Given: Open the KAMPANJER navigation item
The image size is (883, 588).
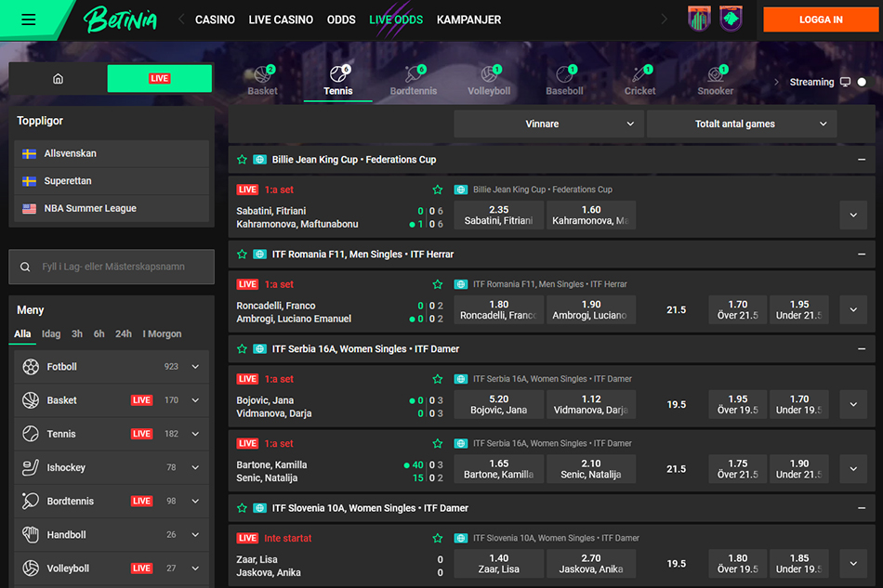Looking at the screenshot, I should tap(468, 20).
